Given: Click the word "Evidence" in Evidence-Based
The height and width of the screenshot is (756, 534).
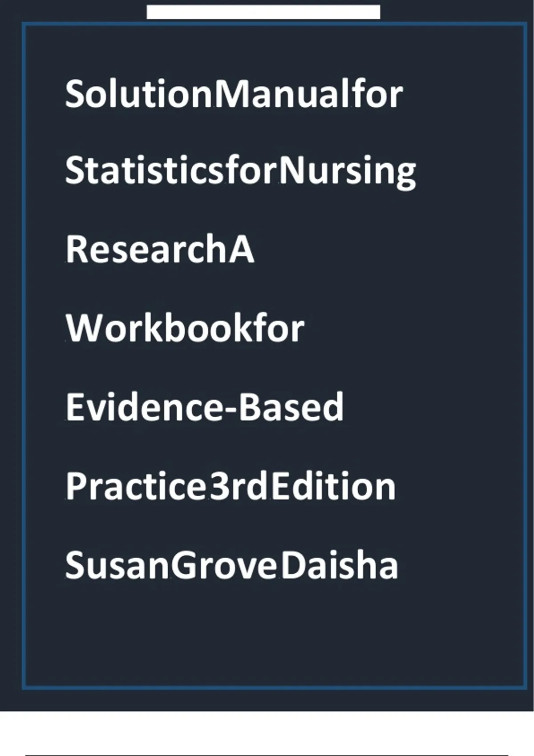Looking at the screenshot, I should point(143,407).
